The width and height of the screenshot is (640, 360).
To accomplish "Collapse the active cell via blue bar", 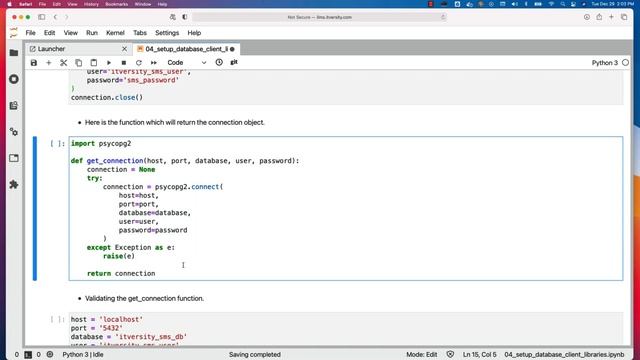I will 35,209.
